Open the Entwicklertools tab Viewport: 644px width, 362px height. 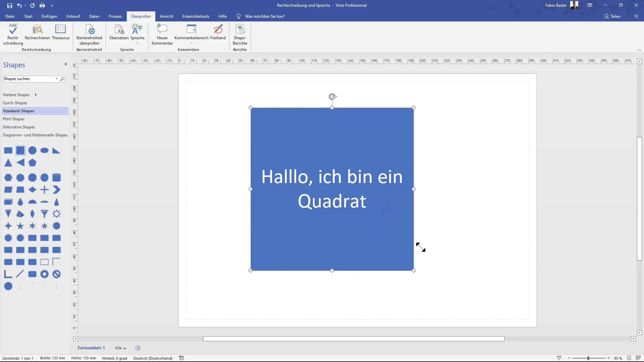point(196,16)
